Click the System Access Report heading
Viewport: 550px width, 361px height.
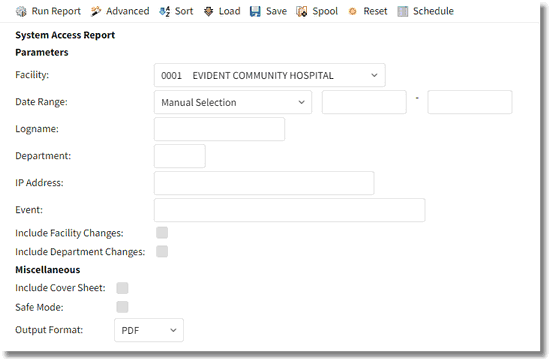point(65,35)
